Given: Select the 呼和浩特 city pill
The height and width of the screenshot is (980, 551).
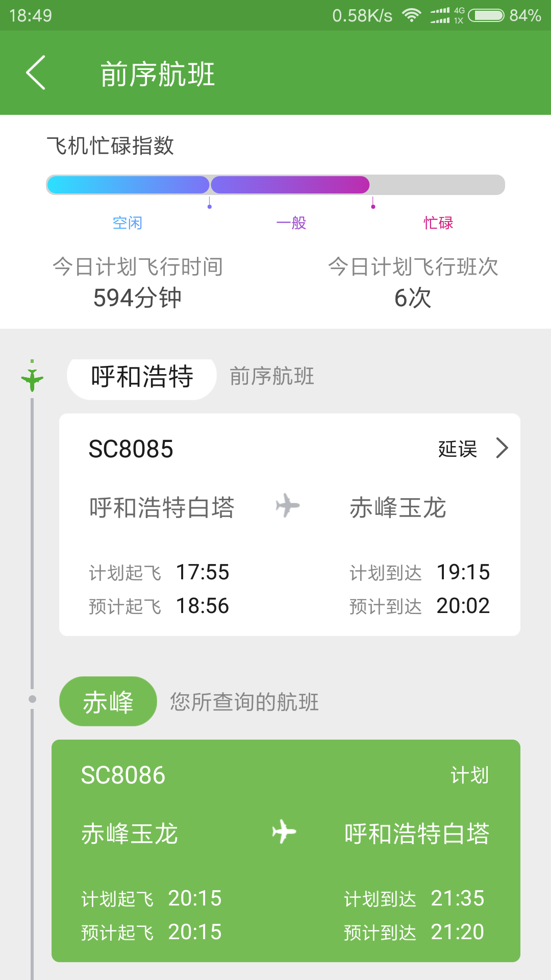Looking at the screenshot, I should click(x=142, y=377).
